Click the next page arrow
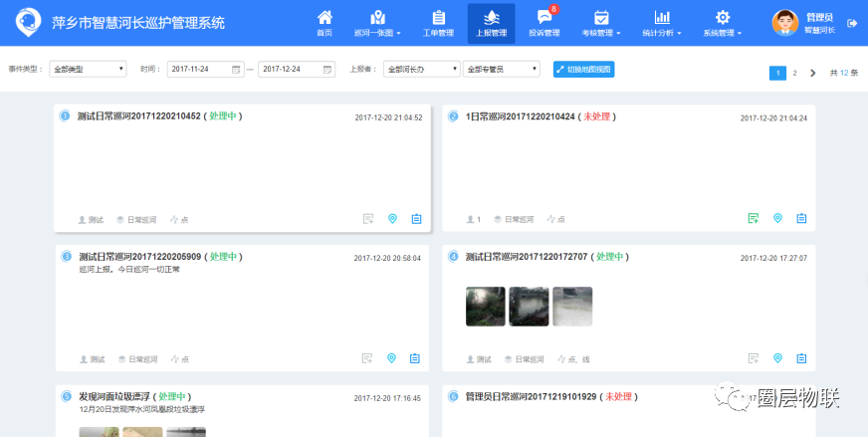This screenshot has height=437, width=868. pyautogui.click(x=812, y=73)
